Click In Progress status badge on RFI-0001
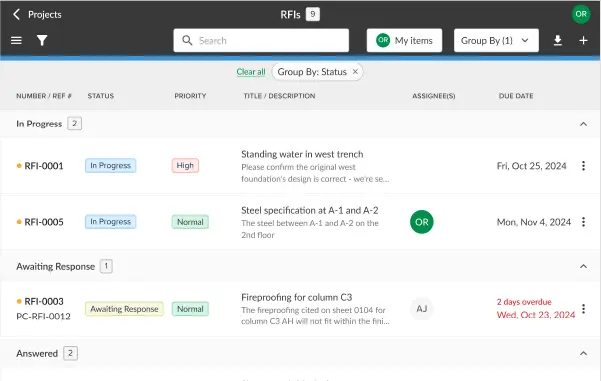Viewport: 601px width, 381px height. click(110, 166)
